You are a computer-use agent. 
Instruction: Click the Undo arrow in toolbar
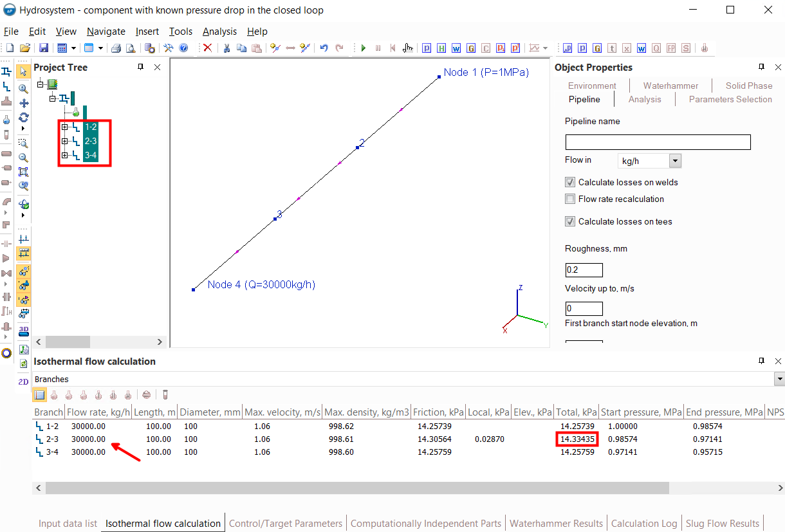(x=324, y=48)
